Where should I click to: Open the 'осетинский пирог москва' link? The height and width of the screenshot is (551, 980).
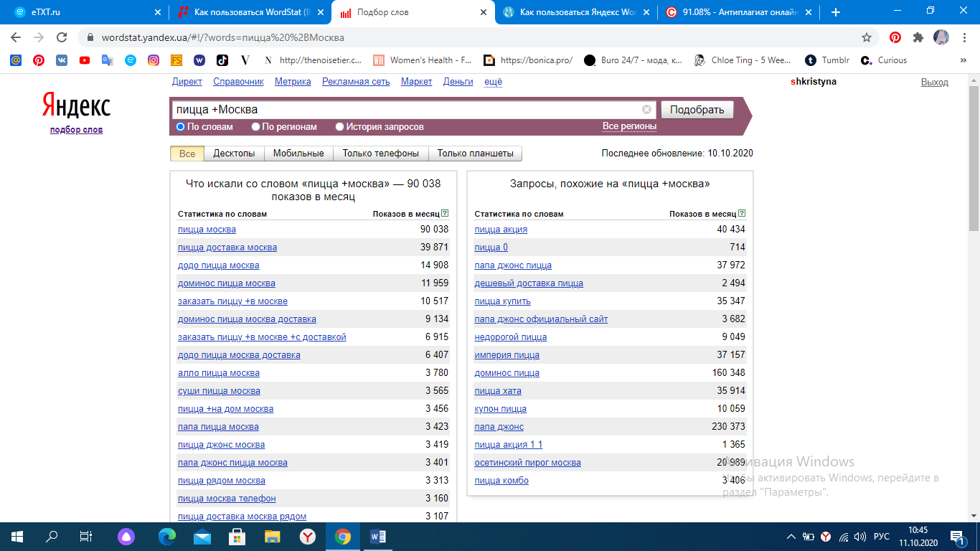coord(528,463)
